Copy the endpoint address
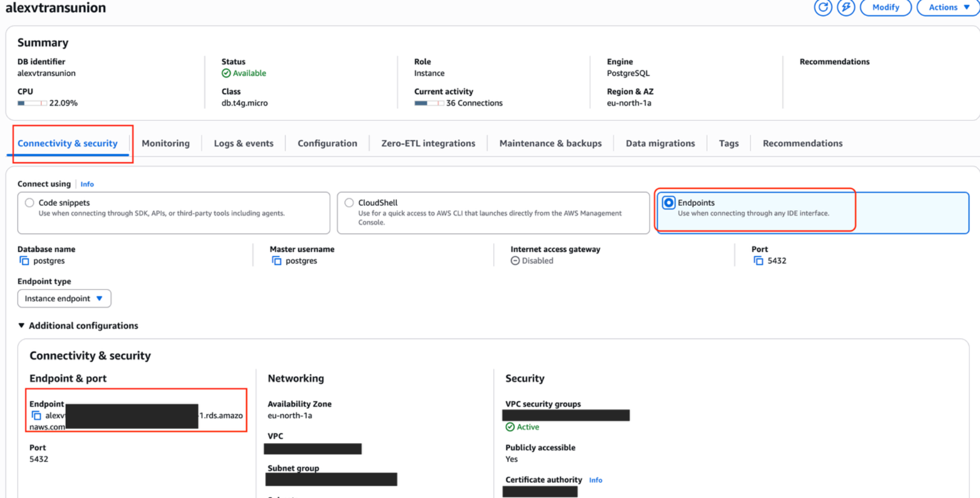The height and width of the screenshot is (498, 980). 37,415
